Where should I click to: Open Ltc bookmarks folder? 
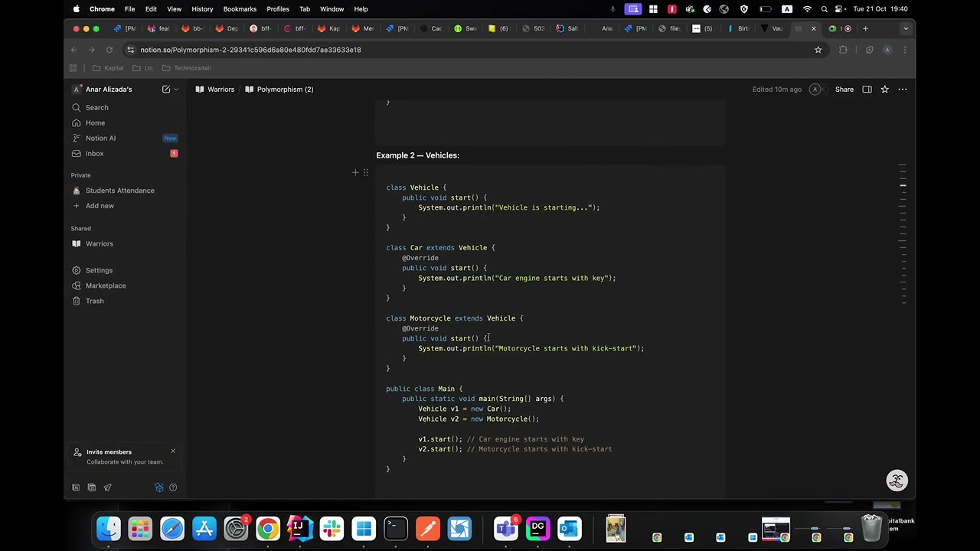click(x=143, y=68)
